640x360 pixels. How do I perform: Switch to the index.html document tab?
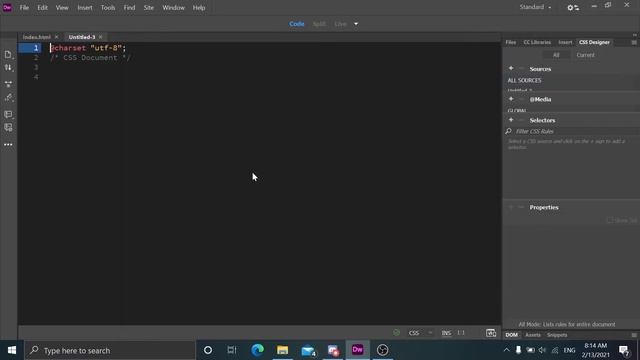coord(36,37)
